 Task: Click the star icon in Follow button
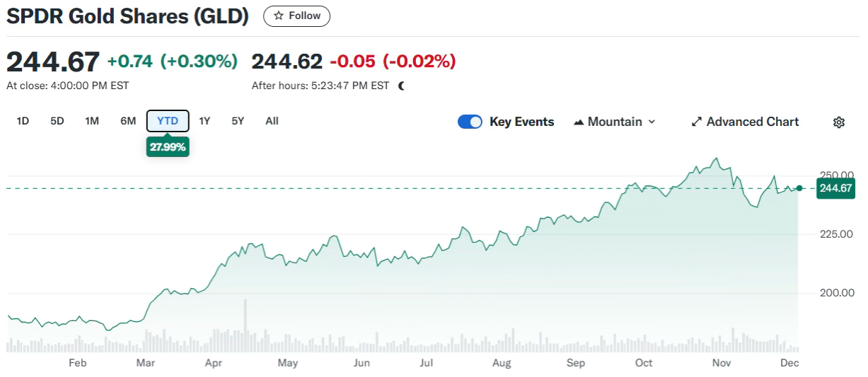click(279, 16)
